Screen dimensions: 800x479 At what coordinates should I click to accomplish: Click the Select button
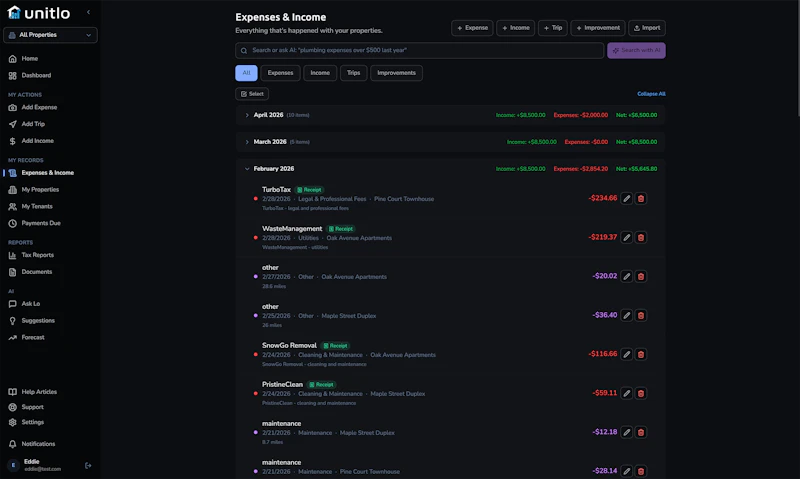pyautogui.click(x=252, y=94)
